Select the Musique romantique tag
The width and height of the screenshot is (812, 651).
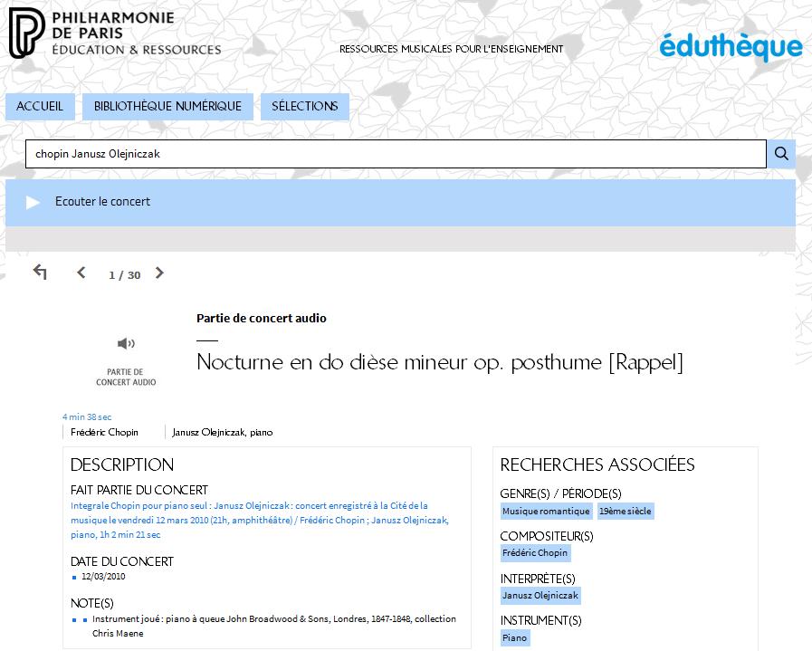(546, 512)
